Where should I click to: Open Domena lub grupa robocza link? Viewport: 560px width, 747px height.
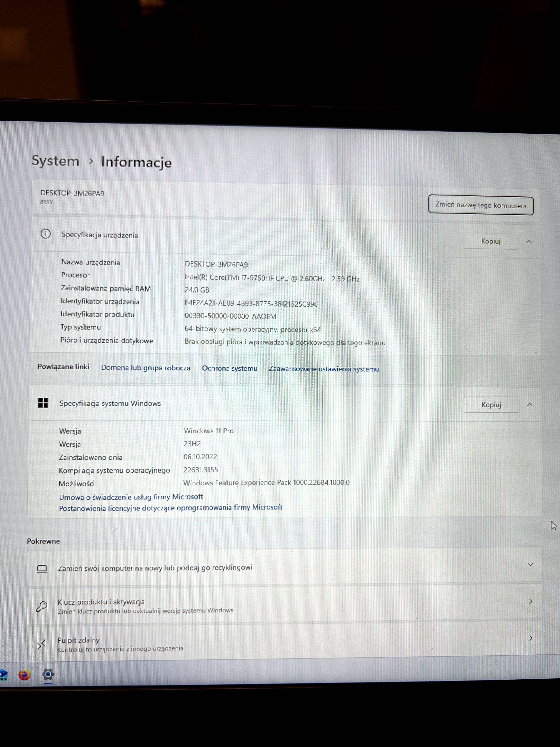click(x=146, y=368)
